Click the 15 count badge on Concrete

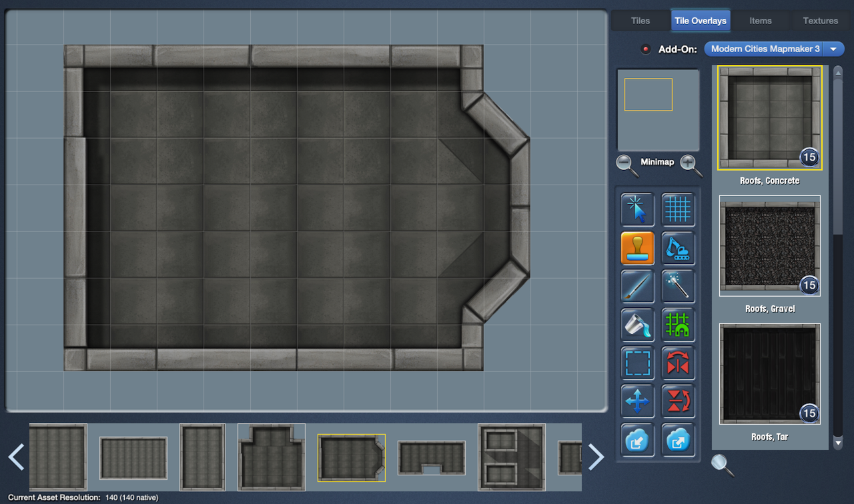(x=809, y=157)
